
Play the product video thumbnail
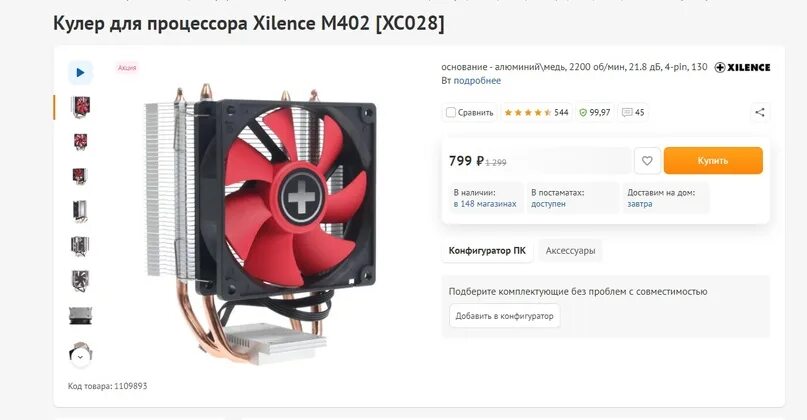coord(80,73)
